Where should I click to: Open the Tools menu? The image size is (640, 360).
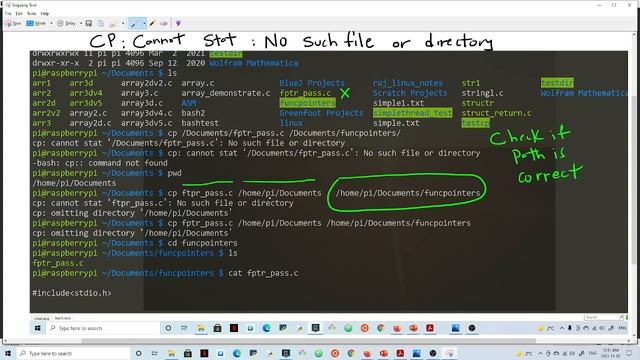pyautogui.click(x=31, y=13)
